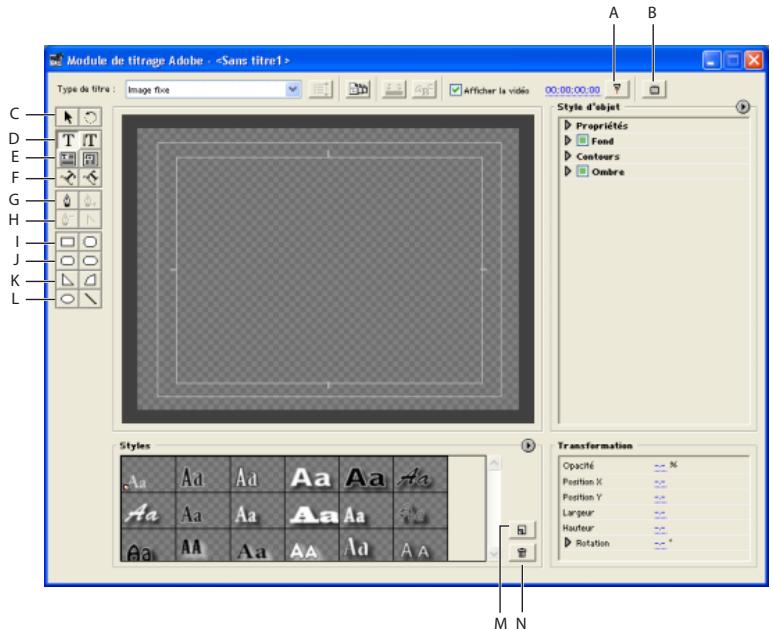This screenshot has height=629, width=773.
Task: Expand the Propriétés section
Action: (x=567, y=126)
